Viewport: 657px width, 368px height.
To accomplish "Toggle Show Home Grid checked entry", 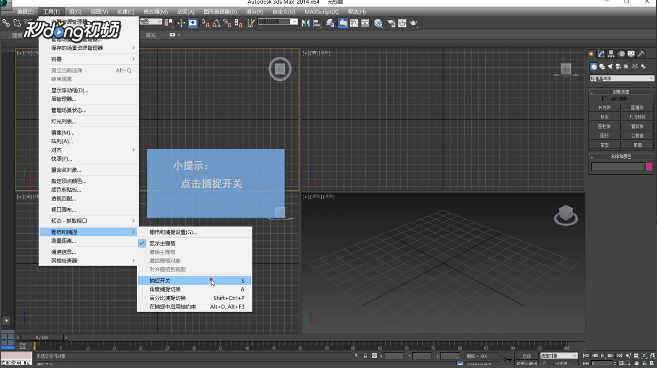I will (194, 244).
